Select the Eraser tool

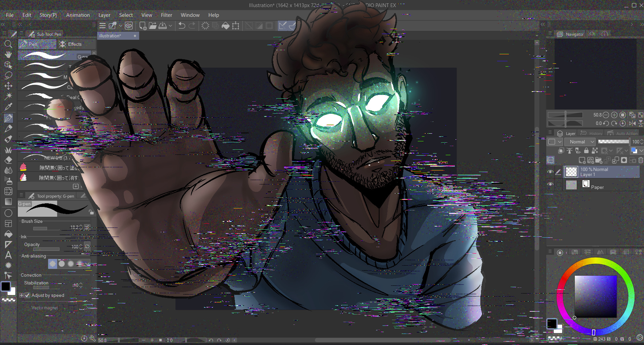[x=8, y=160]
